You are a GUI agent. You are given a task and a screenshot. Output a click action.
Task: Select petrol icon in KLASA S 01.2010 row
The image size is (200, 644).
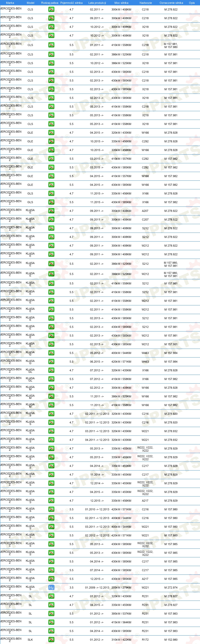(x=51, y=509)
